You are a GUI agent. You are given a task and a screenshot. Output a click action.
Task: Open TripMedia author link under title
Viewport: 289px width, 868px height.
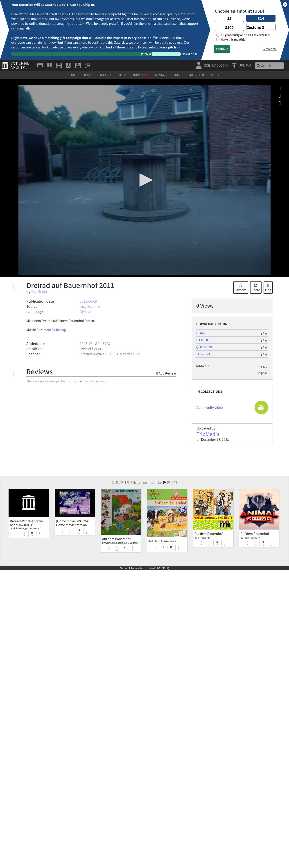(x=39, y=292)
